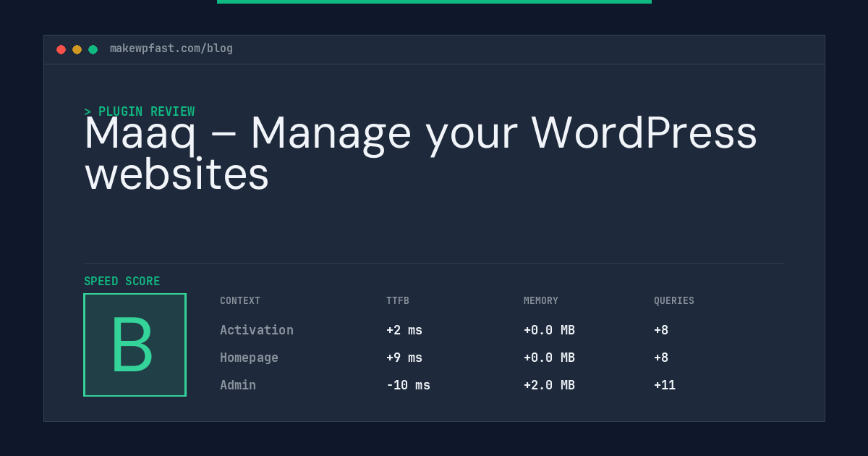Viewport: 868px width, 456px height.
Task: Click the Homepage queries +8 value
Action: point(661,358)
